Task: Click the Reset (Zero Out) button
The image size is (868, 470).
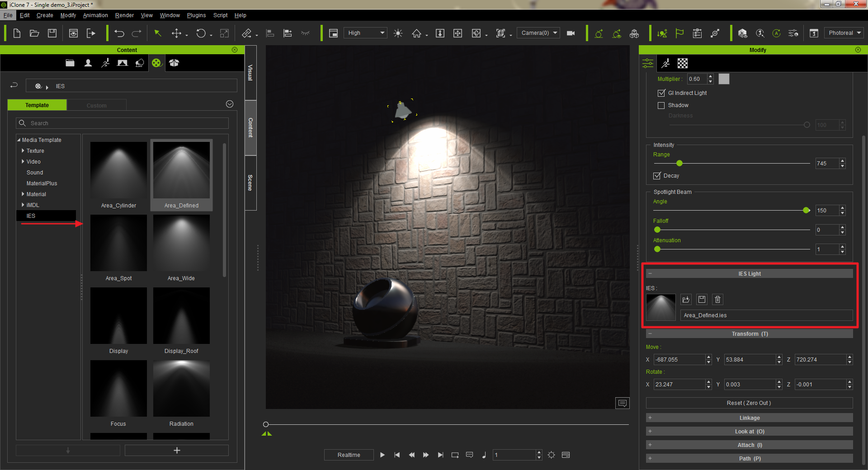Action: tap(749, 403)
